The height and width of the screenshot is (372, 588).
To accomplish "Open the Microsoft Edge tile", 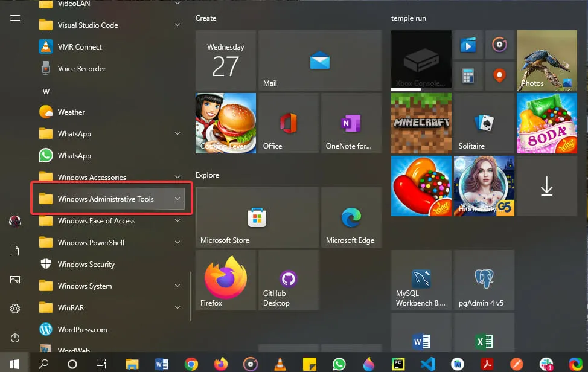I will 351,217.
